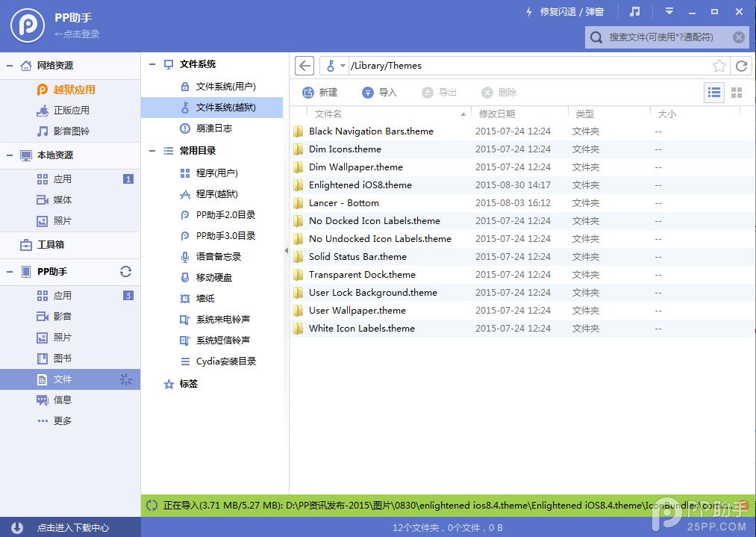Star the /Library/Themes path as favorite

pos(719,66)
